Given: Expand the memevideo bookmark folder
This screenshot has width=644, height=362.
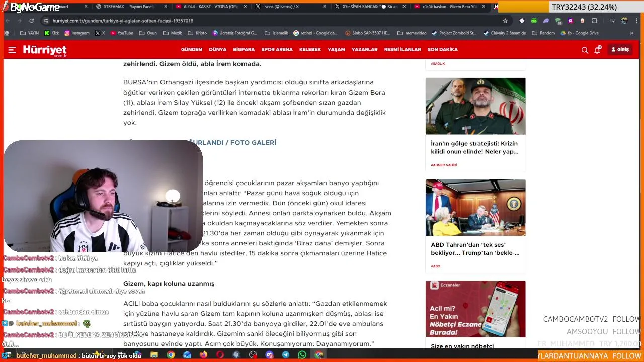Looking at the screenshot, I should [x=412, y=33].
